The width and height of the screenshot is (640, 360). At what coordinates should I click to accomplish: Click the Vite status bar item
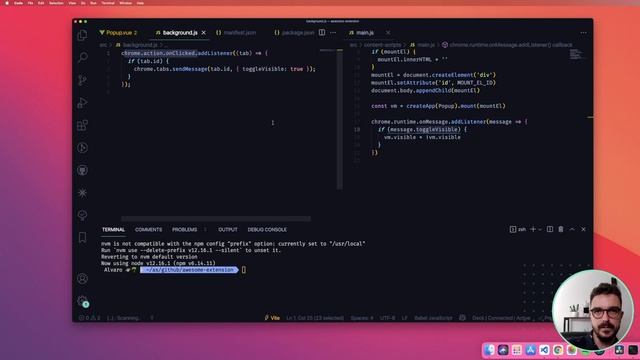(272, 318)
